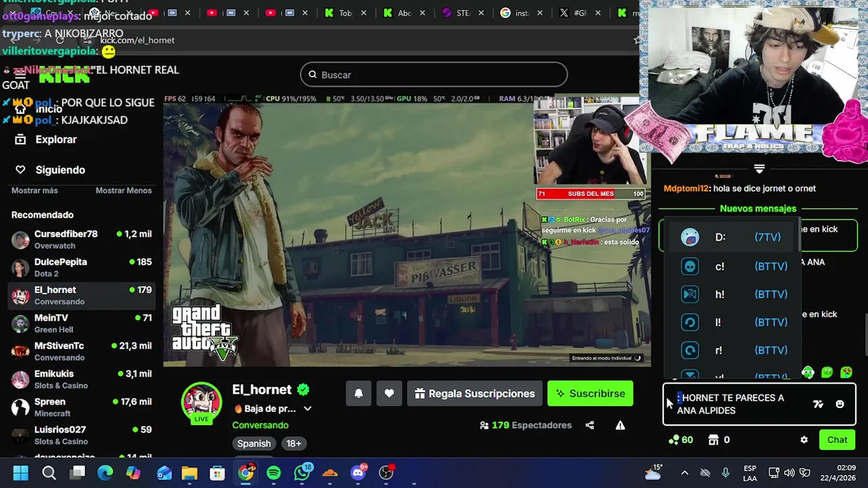
Task: Open MeinTV recommended channel
Action: tap(81, 323)
